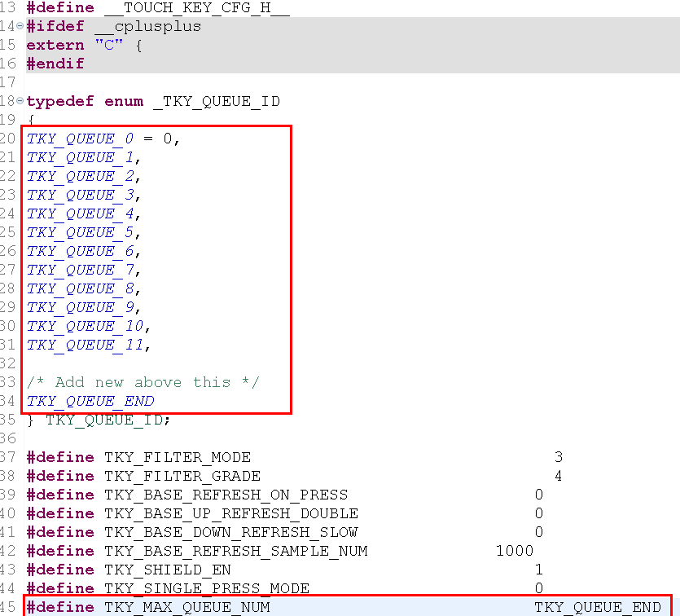Click the line number 37 in the gutter

[x=8, y=457]
